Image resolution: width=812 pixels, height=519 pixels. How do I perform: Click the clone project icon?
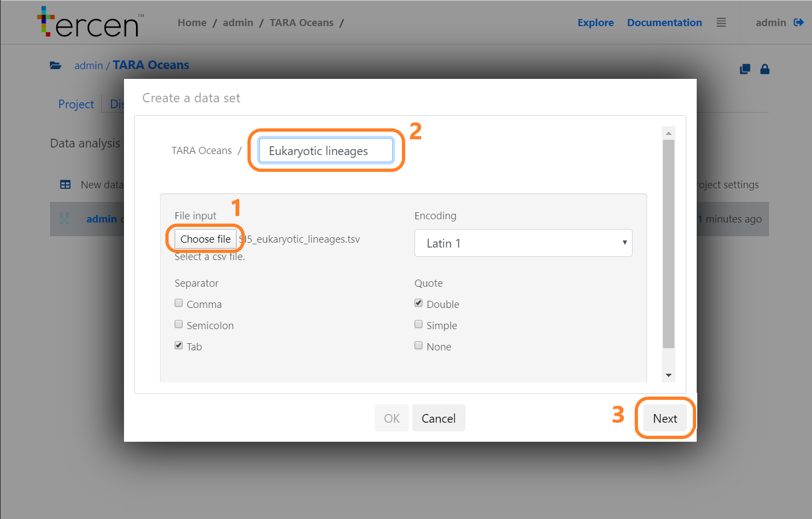(x=745, y=69)
